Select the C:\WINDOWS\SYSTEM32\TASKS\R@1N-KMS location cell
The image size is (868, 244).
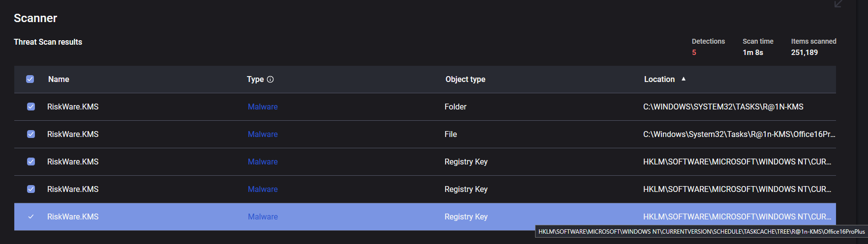coord(723,107)
